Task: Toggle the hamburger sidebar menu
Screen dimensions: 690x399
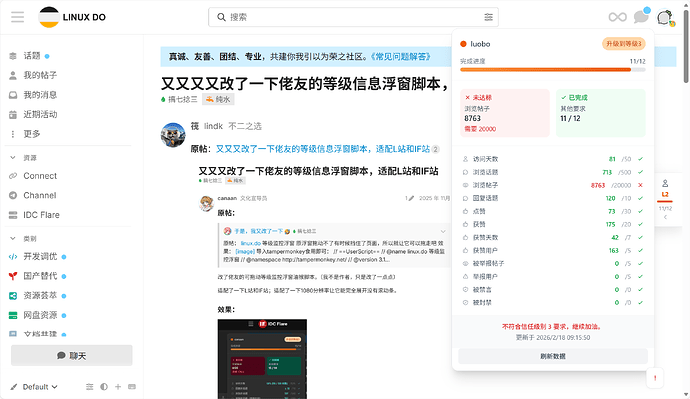Action: point(18,17)
